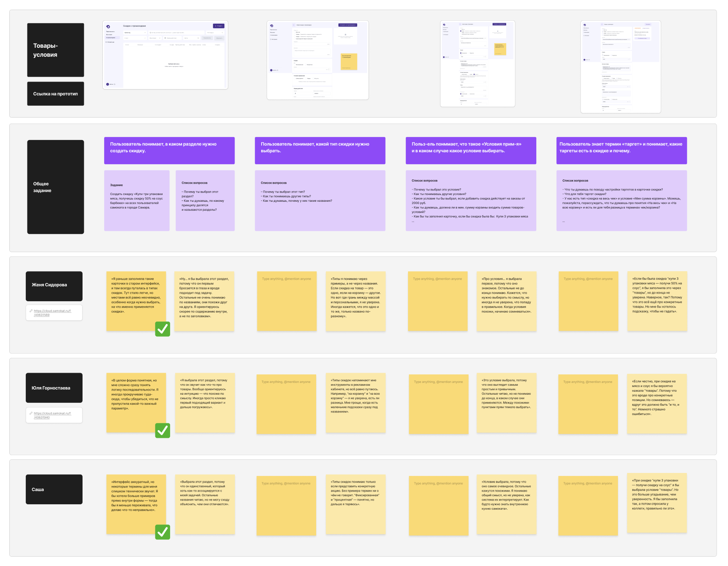Select the purple header about the term «таргет»
Image resolution: width=728 pixels, height=566 pixels.
[621, 150]
